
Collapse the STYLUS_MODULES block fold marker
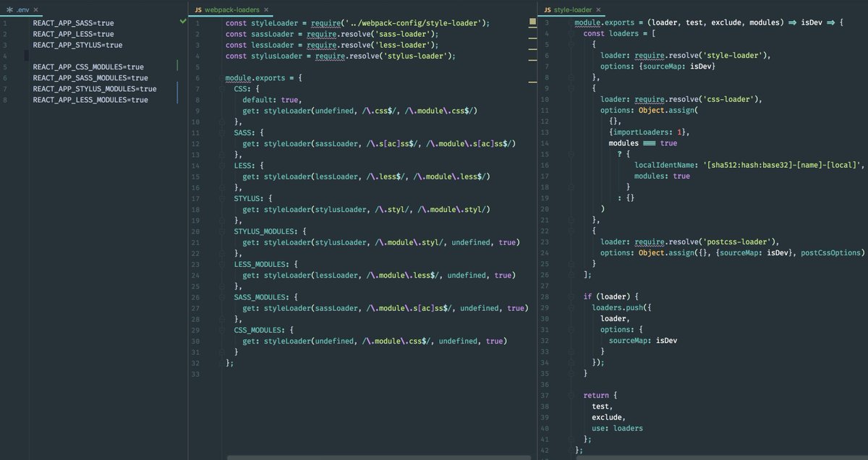221,231
